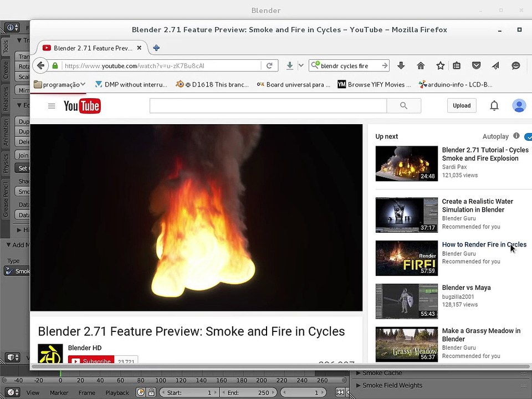Switch to Blender Create shelf tab
Image resolution: width=532 pixels, height=399 pixels.
(6, 70)
